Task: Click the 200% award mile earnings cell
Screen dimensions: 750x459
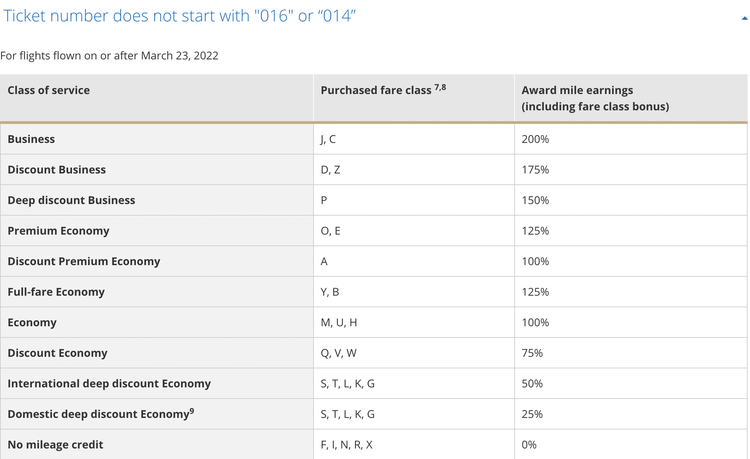Action: point(535,139)
